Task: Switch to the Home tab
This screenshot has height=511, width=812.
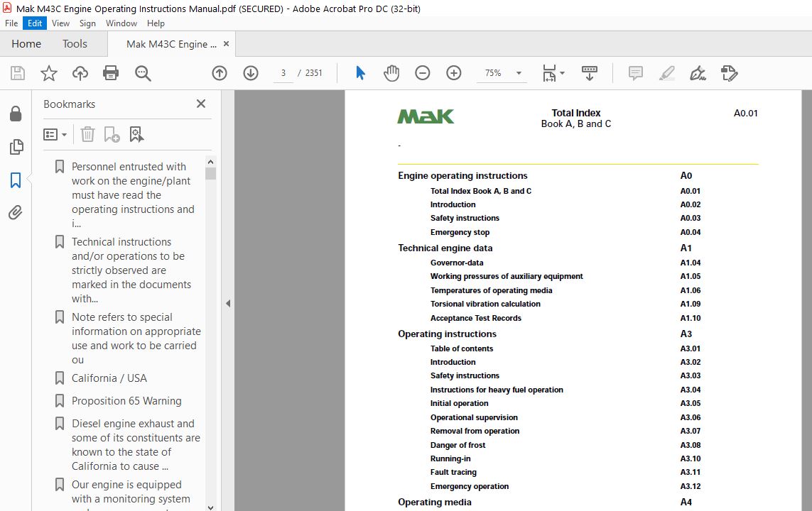Action: 26,44
